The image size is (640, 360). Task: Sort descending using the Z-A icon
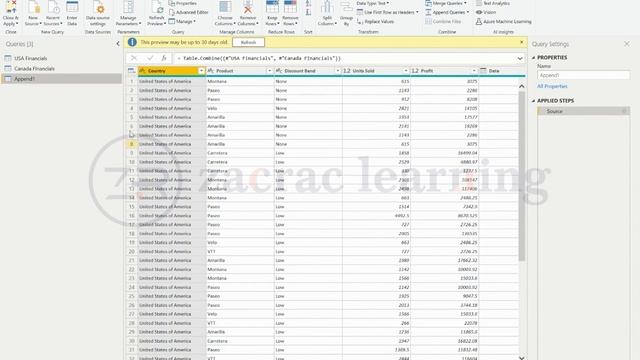(308, 13)
